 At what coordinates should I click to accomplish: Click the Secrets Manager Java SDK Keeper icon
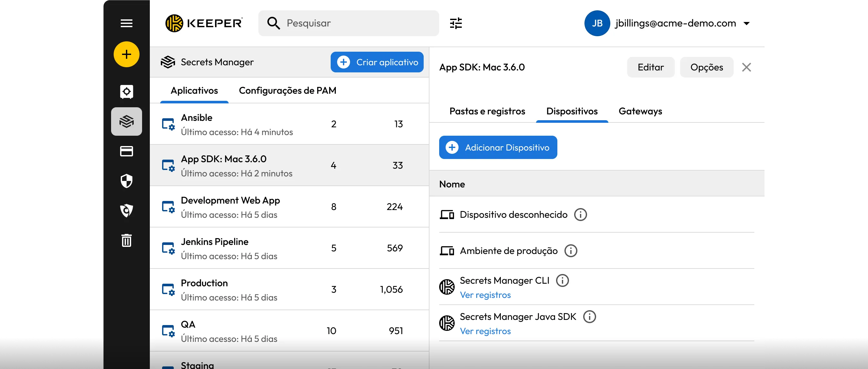click(x=447, y=323)
